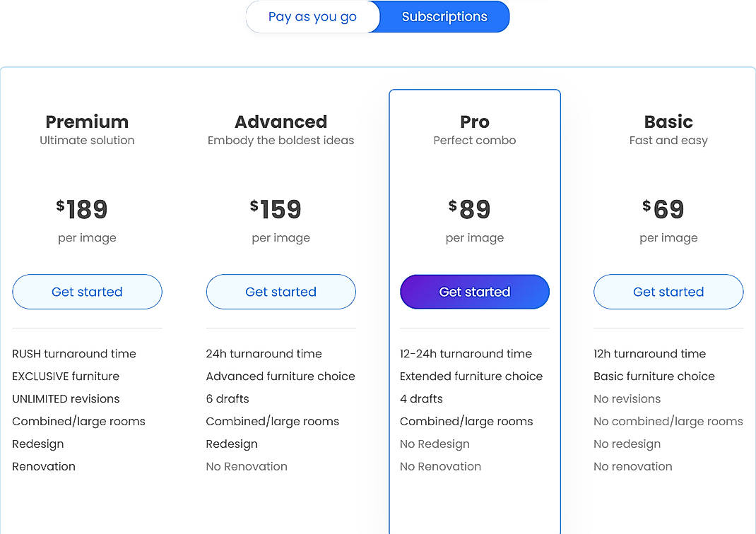The height and width of the screenshot is (534, 756).
Task: Select the Premium plan title
Action: pos(87,121)
